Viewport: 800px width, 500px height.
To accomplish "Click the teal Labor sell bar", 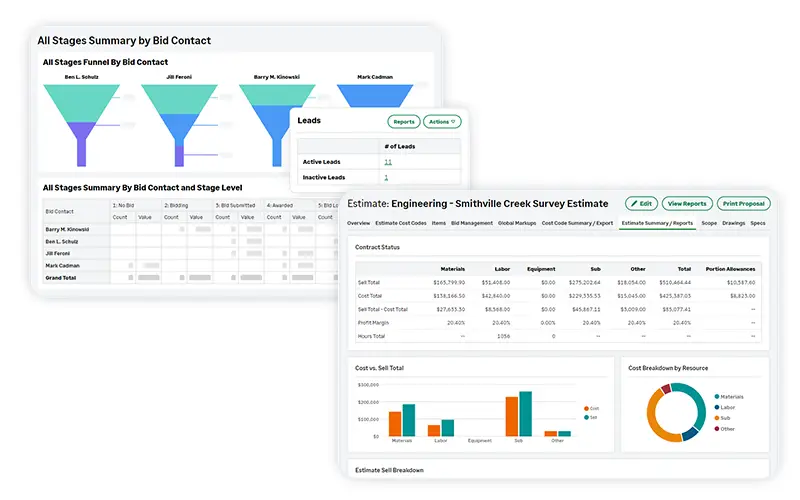I will click(447, 428).
